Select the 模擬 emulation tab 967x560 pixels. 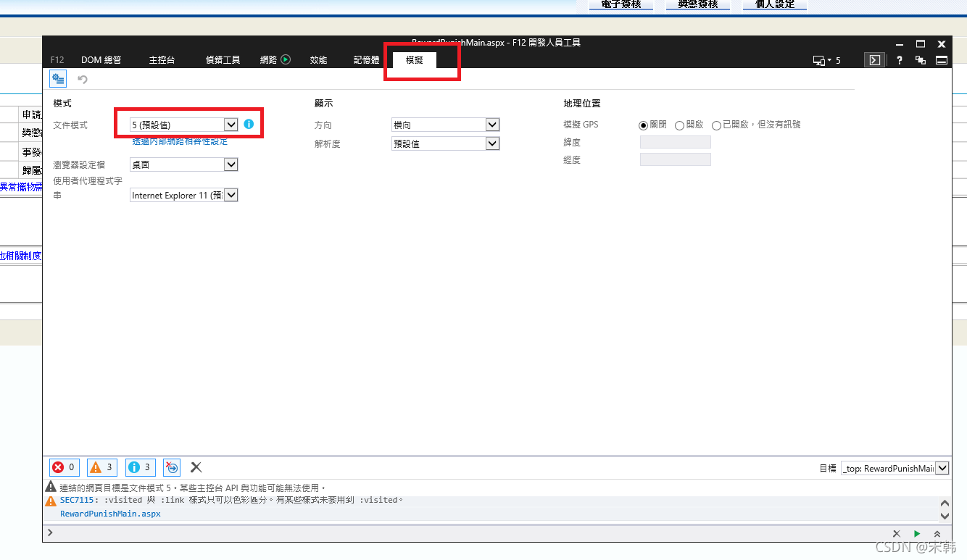pos(415,60)
